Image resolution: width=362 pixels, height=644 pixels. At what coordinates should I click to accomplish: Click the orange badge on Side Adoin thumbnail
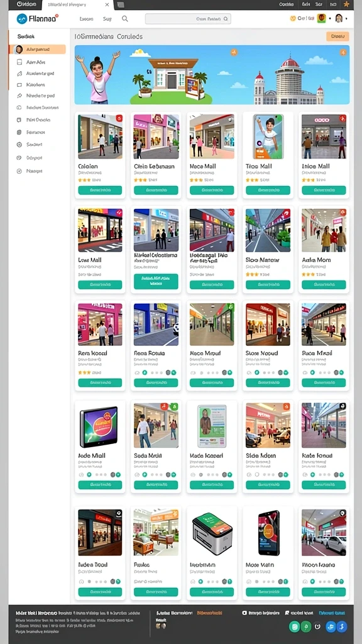point(286,407)
